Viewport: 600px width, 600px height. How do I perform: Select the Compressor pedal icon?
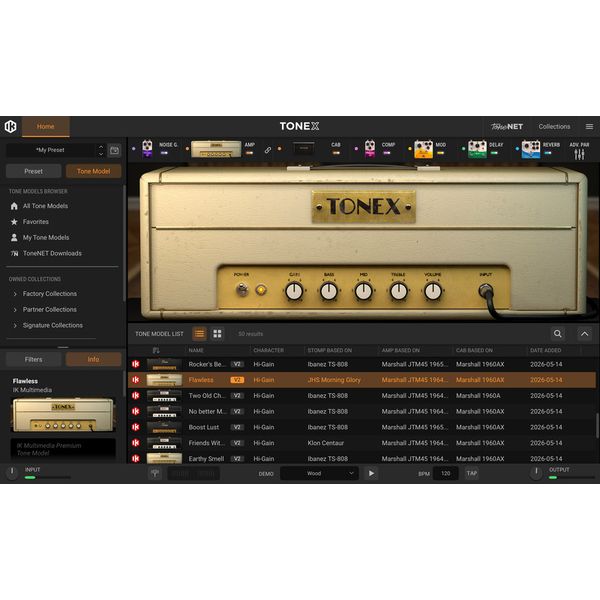(370, 148)
